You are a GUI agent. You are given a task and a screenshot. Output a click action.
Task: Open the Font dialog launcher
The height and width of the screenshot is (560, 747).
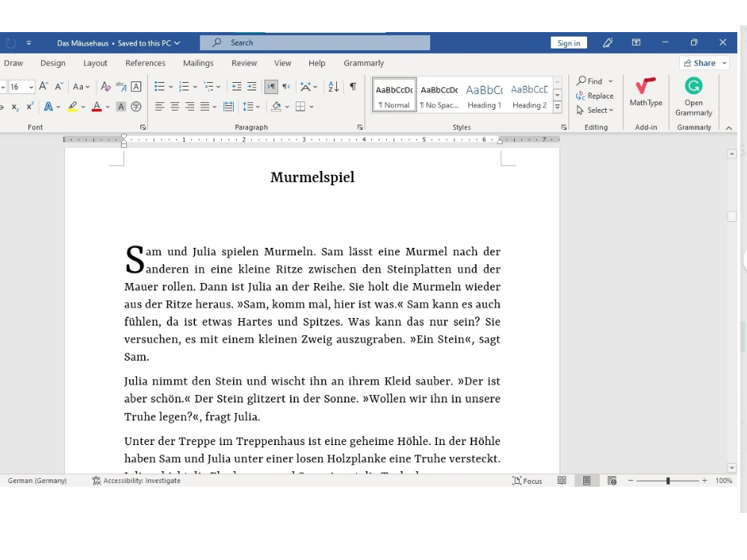pos(143,127)
